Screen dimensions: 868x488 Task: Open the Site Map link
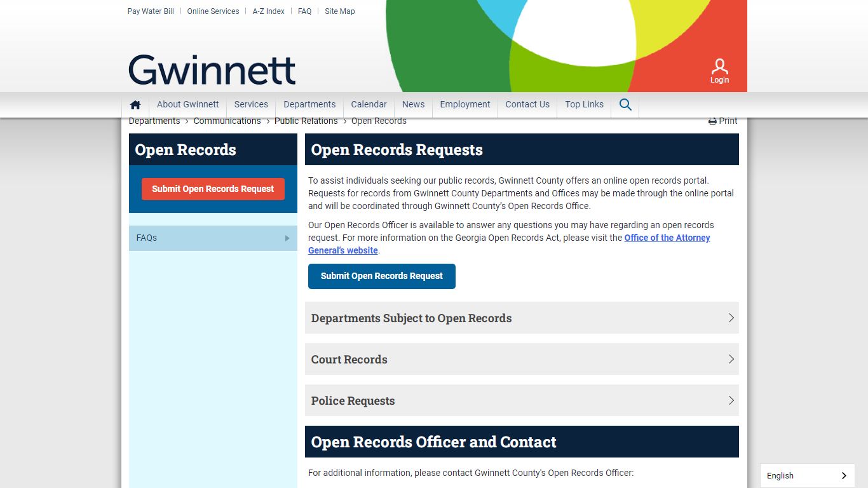click(340, 11)
